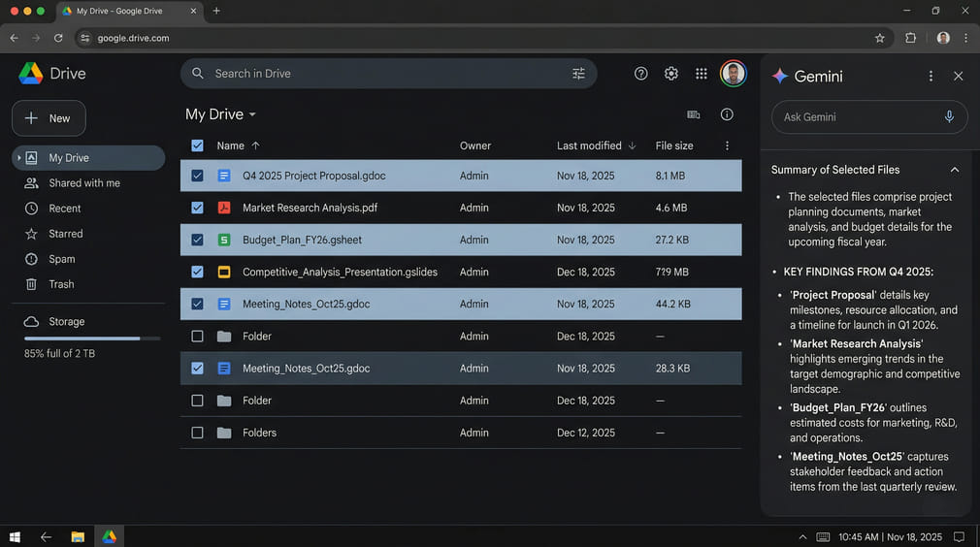Click the Google Drive taskbar icon

pyautogui.click(x=110, y=536)
